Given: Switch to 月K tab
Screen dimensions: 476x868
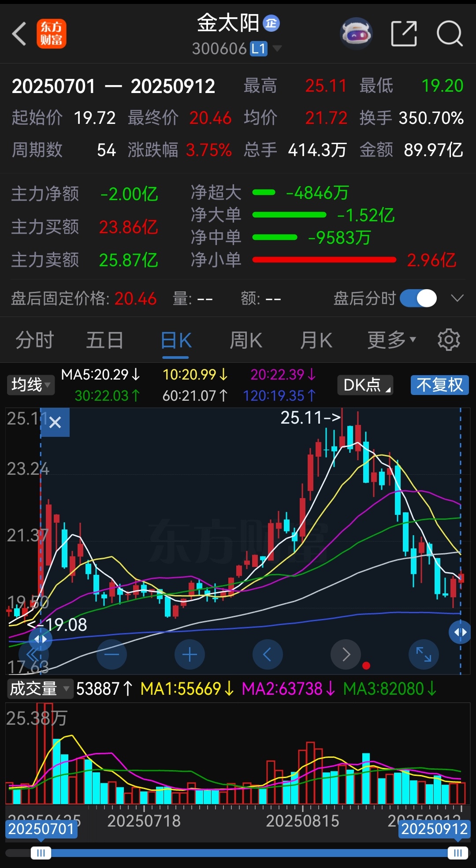Looking at the screenshot, I should point(316,340).
